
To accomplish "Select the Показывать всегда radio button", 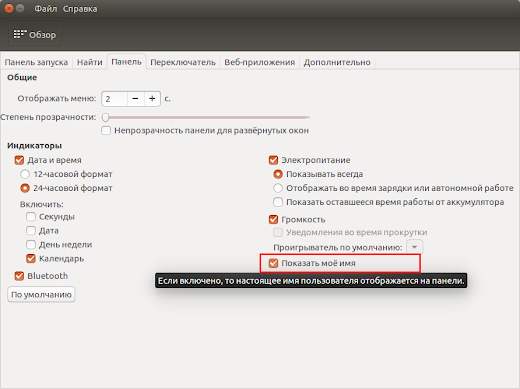I will click(x=278, y=174).
